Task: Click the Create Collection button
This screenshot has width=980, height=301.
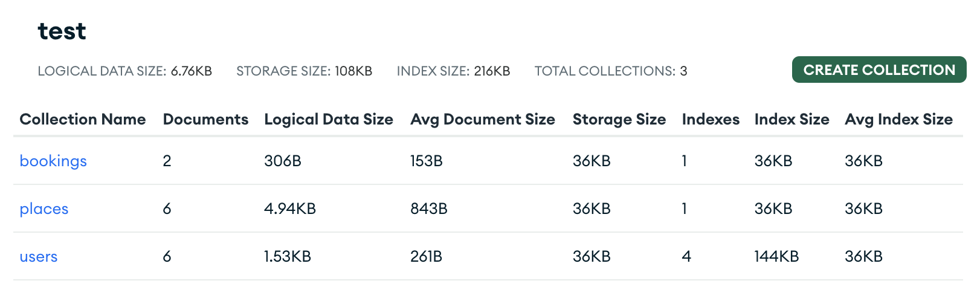Action: click(x=878, y=70)
